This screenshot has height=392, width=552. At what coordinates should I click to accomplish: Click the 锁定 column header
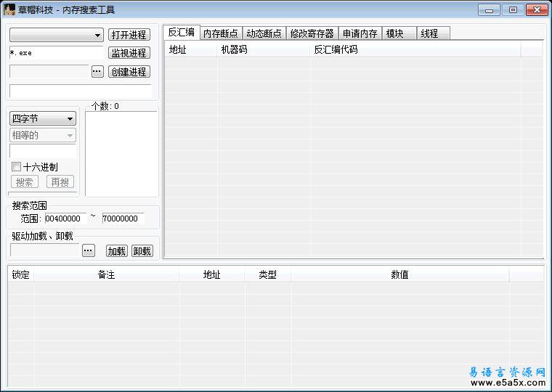[x=21, y=274]
